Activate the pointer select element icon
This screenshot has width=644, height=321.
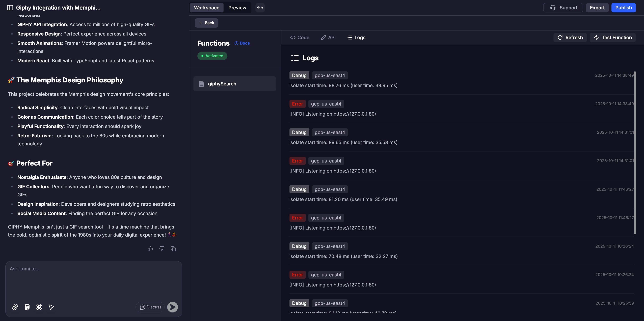coord(51,307)
